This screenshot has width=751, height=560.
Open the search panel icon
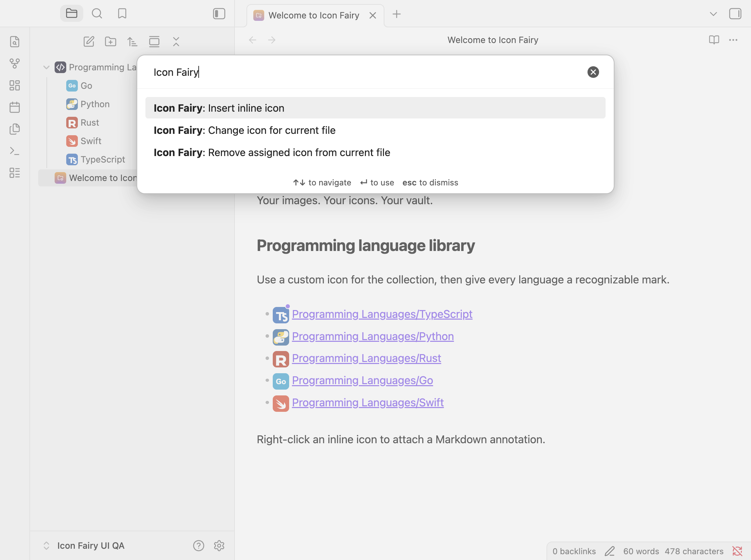(x=97, y=14)
